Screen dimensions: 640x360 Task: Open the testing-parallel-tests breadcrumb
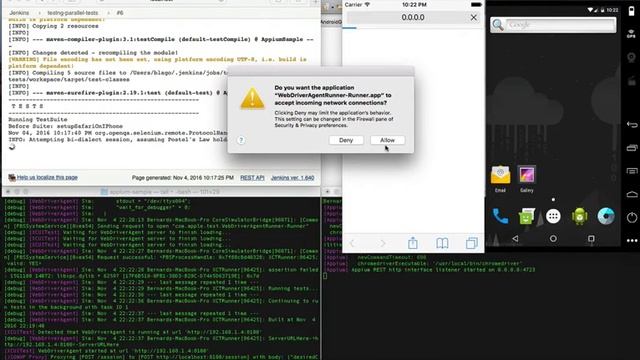73,13
